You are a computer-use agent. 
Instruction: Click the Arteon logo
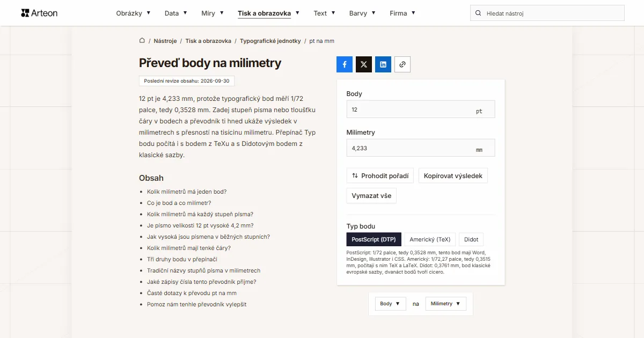pyautogui.click(x=39, y=13)
